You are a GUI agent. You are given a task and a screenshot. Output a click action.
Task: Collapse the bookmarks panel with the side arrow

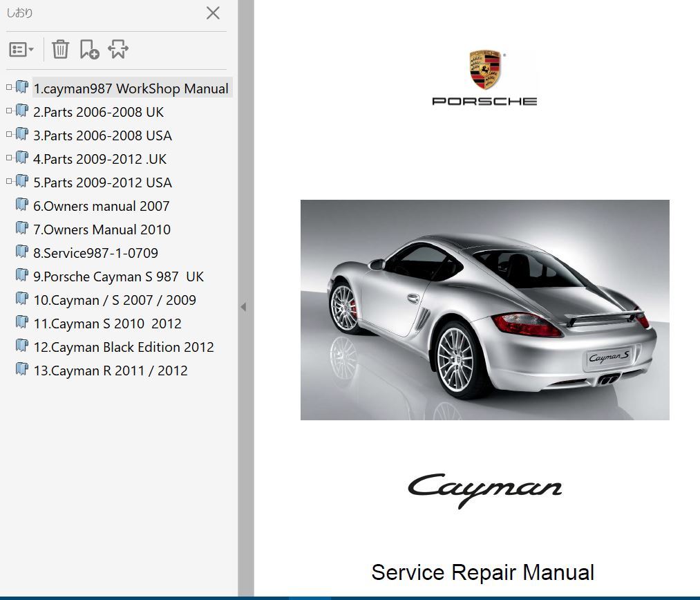[243, 306]
